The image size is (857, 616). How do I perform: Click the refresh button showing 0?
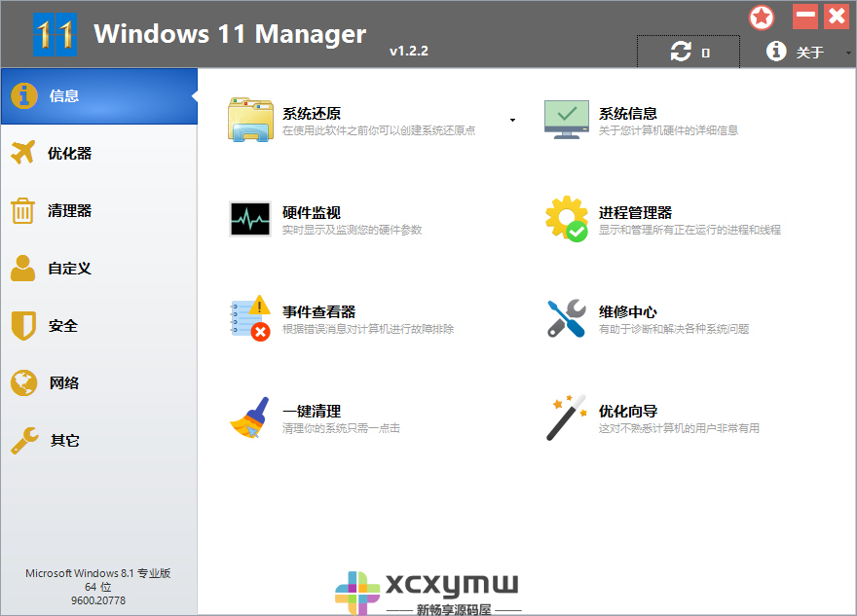688,52
